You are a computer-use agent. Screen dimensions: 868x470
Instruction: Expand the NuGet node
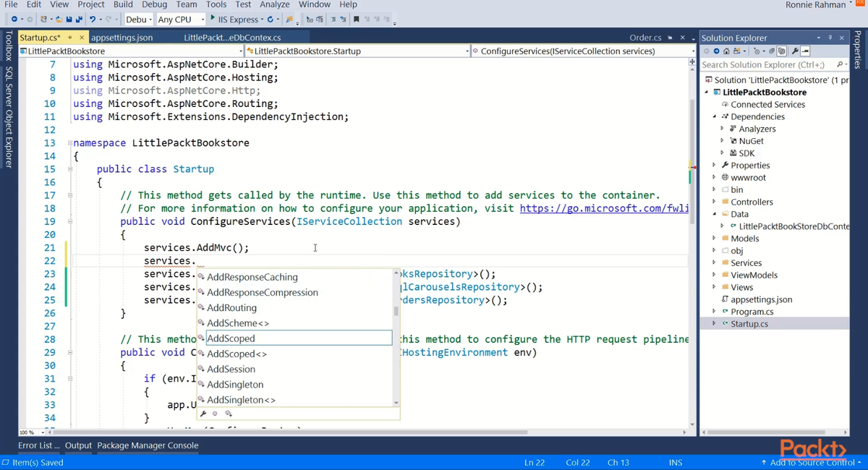pyautogui.click(x=722, y=141)
